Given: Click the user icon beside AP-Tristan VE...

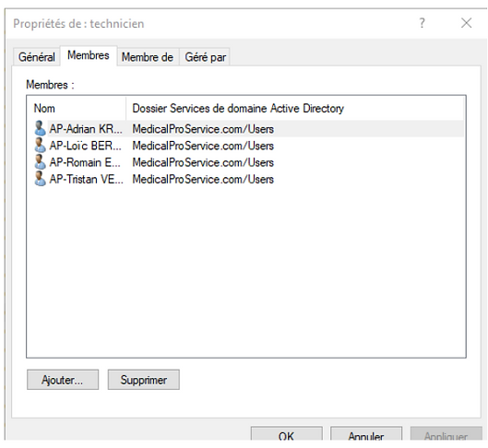Looking at the screenshot, I should click(40, 179).
